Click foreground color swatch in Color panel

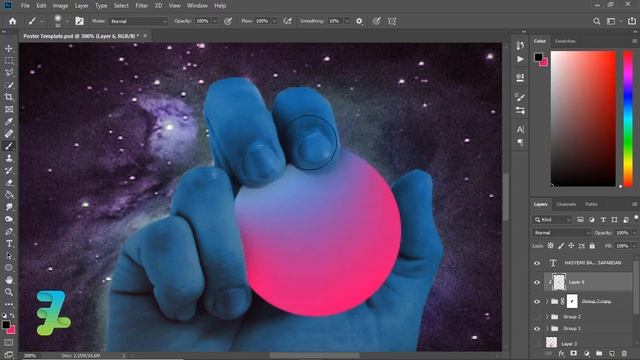click(x=538, y=57)
